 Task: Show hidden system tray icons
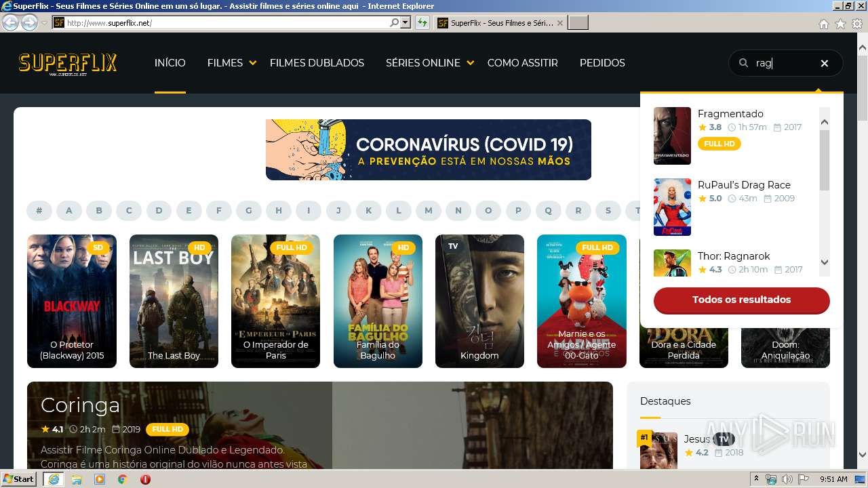point(756,479)
